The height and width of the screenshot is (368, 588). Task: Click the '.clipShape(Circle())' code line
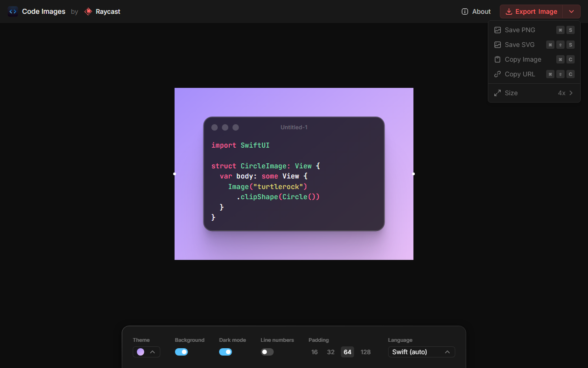point(278,197)
